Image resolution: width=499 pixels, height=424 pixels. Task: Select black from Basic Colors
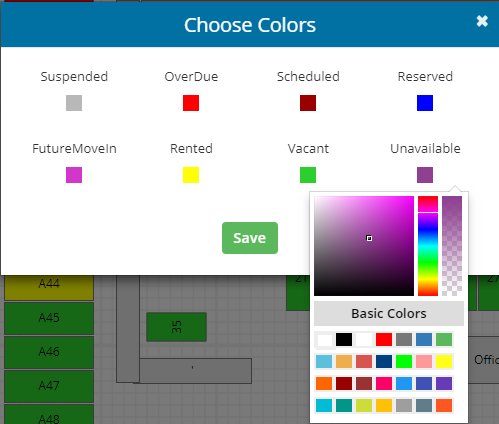(344, 340)
